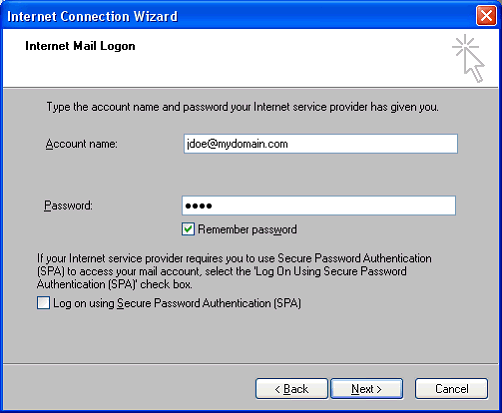Viewport: 502px width, 413px height.
Task: Click the wizard cursor sparkle icon
Action: tap(468, 58)
